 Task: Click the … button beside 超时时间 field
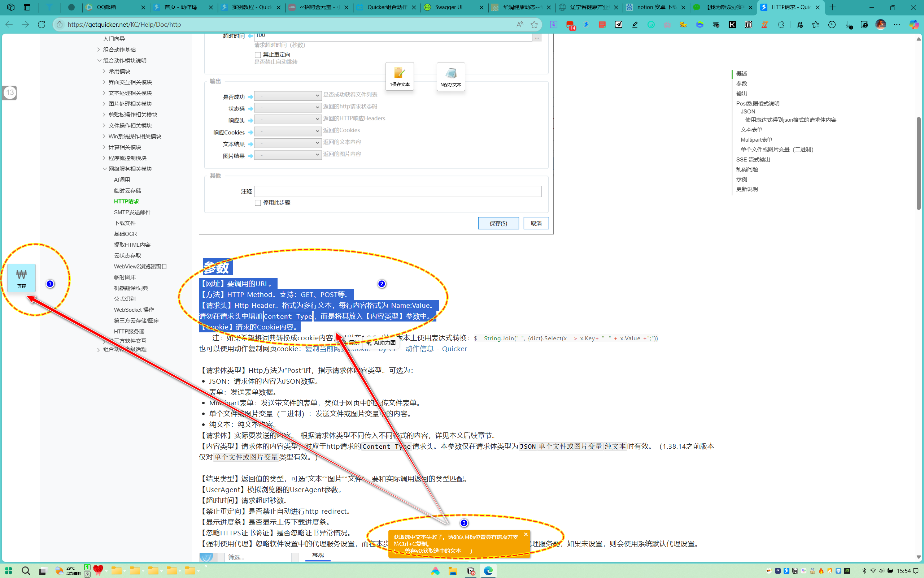[x=536, y=38]
